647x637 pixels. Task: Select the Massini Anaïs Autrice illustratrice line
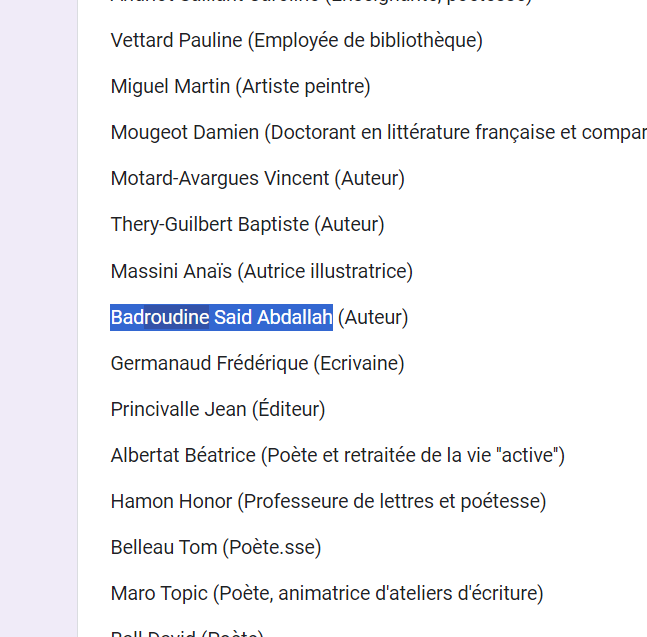[x=262, y=271]
